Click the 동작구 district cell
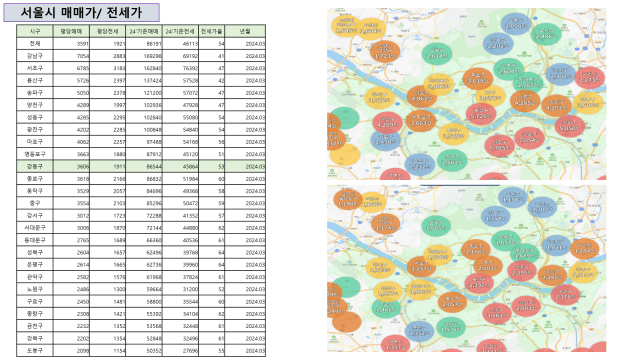Screen dimensions: 640x360 coord(35,191)
